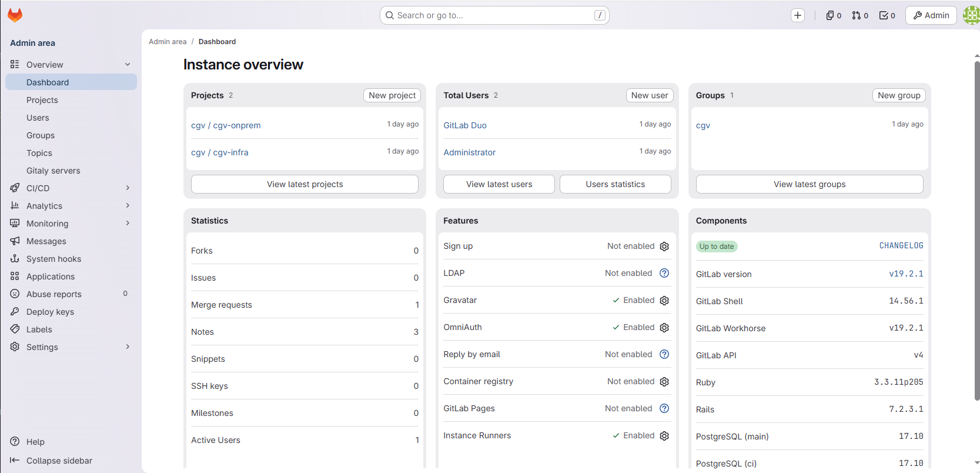View merge requests counter icon
Image resolution: width=980 pixels, height=473 pixels.
tap(860, 15)
